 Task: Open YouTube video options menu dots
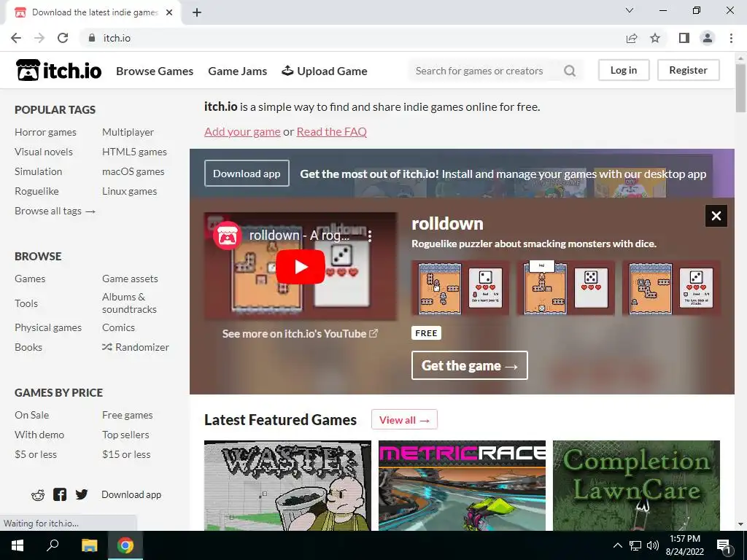(x=370, y=236)
